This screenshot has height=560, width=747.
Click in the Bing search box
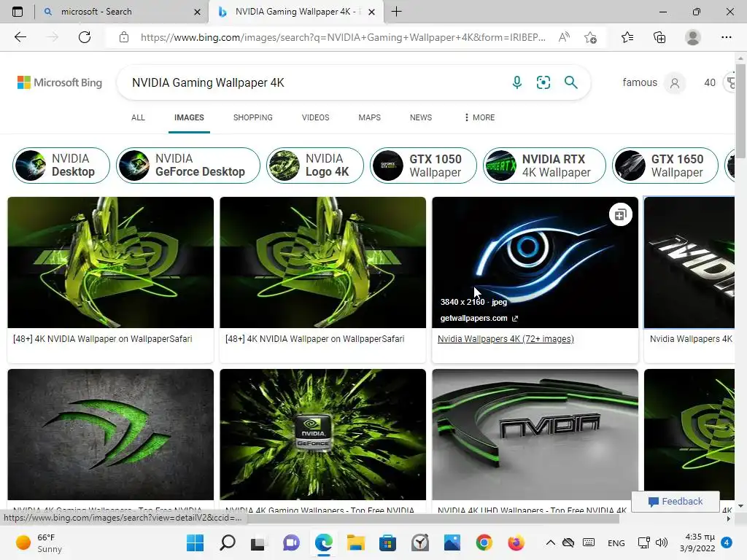(314, 82)
